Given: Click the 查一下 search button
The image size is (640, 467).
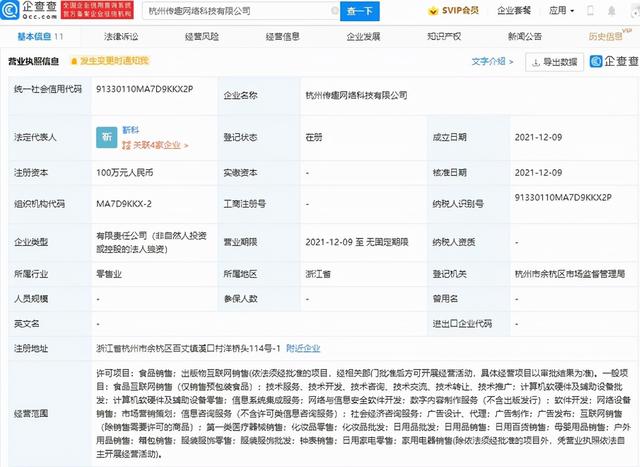Looking at the screenshot, I should (360, 11).
